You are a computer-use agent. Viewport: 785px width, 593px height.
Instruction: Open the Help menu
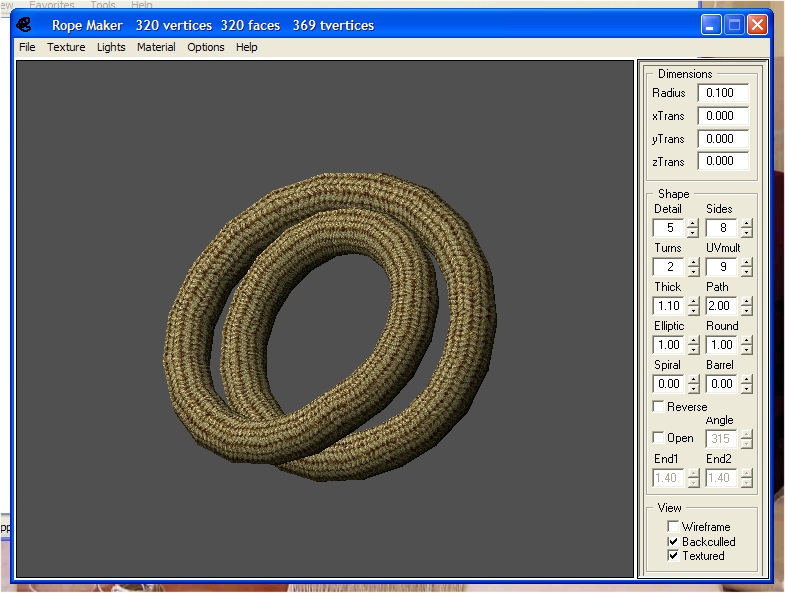247,47
